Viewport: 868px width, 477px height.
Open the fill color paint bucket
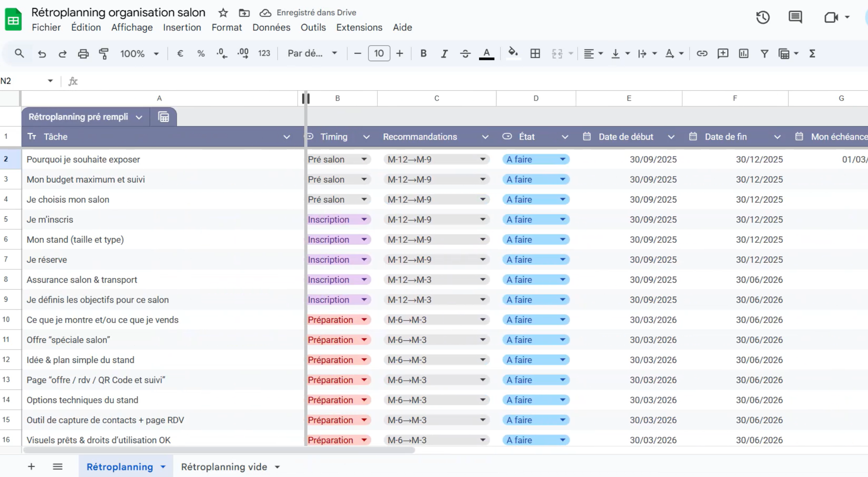click(x=513, y=53)
